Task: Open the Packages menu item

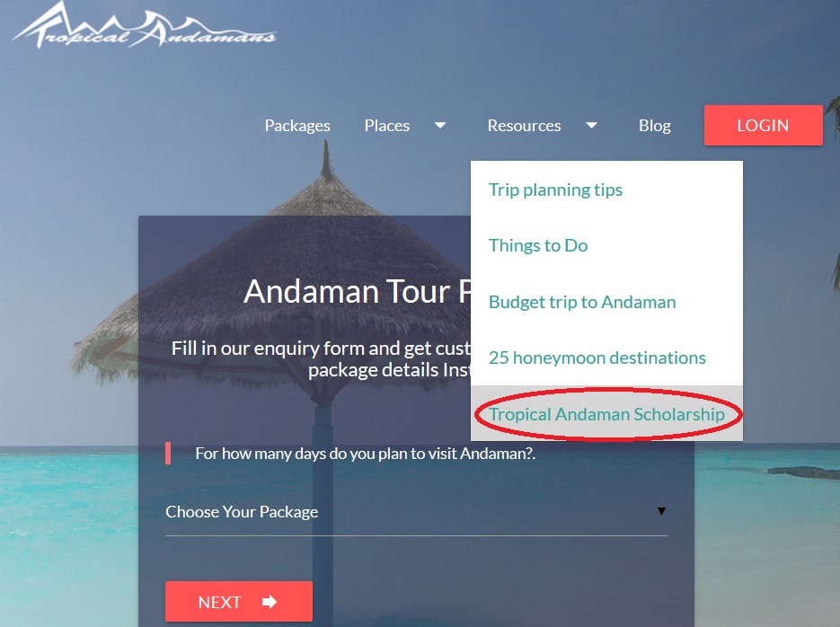Action: coord(297,125)
